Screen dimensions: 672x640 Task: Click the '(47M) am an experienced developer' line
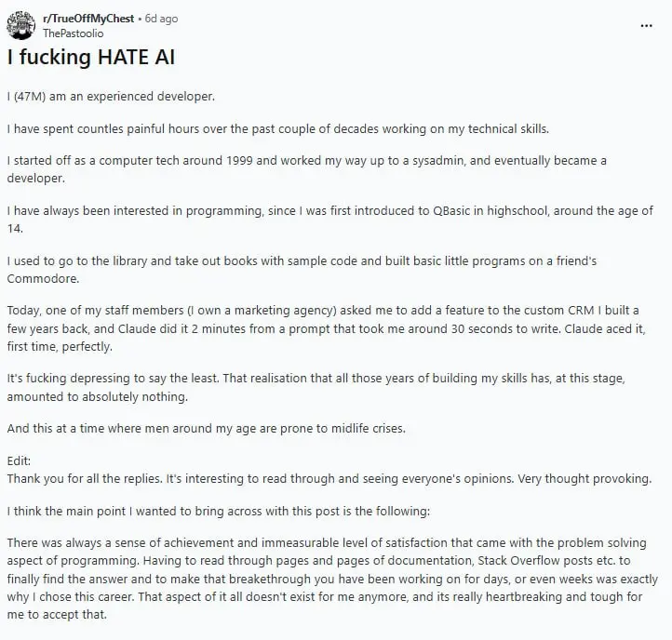coord(111,97)
